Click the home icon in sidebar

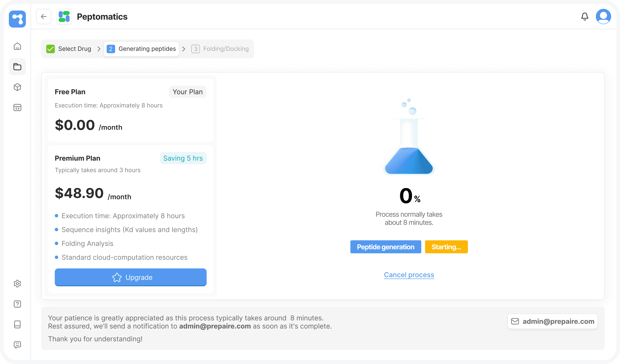click(17, 46)
